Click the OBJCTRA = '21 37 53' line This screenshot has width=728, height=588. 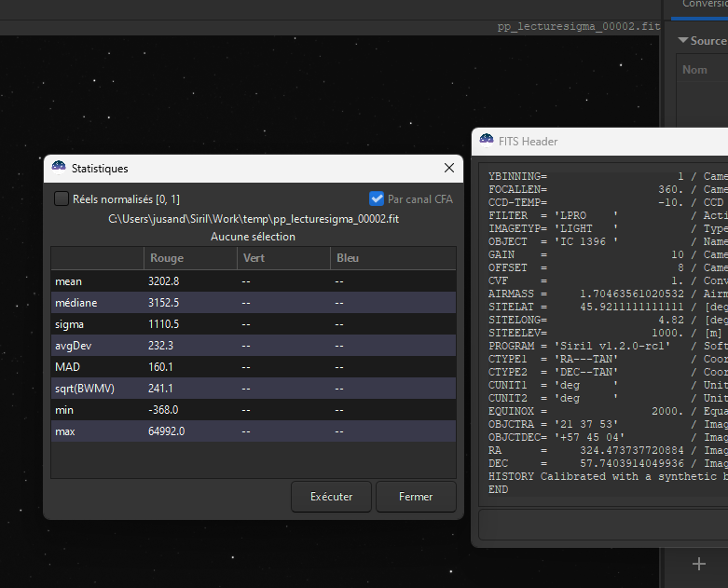608,424
